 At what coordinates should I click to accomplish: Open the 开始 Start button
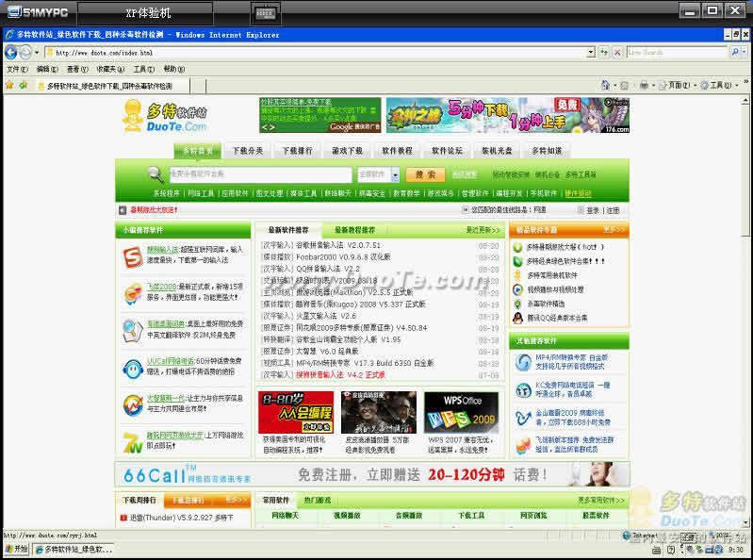click(16, 549)
